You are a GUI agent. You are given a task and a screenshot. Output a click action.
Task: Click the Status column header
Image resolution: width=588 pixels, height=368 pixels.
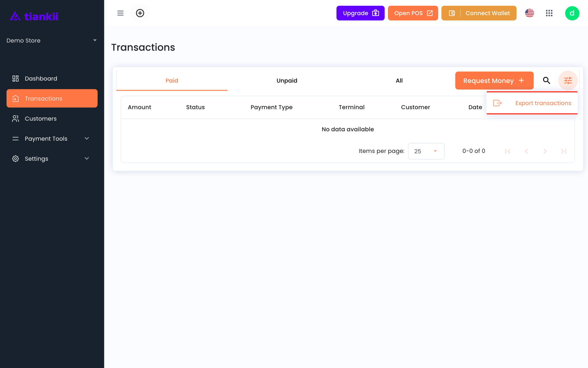click(195, 107)
